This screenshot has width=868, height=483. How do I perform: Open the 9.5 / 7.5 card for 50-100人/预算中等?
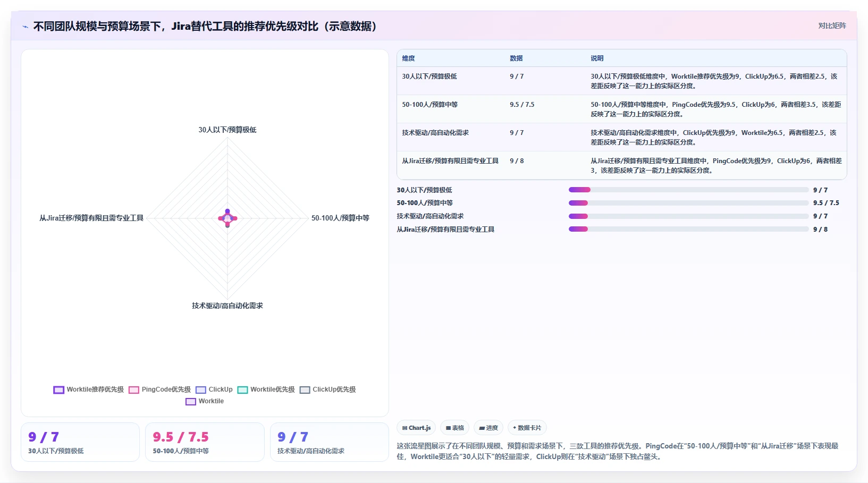[205, 442]
